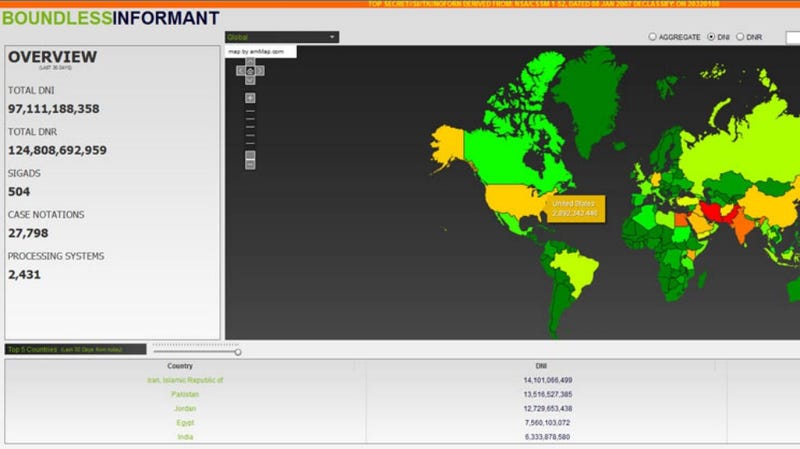Pan the map up with arrow control
The width and height of the screenshot is (800, 449).
tap(250, 62)
